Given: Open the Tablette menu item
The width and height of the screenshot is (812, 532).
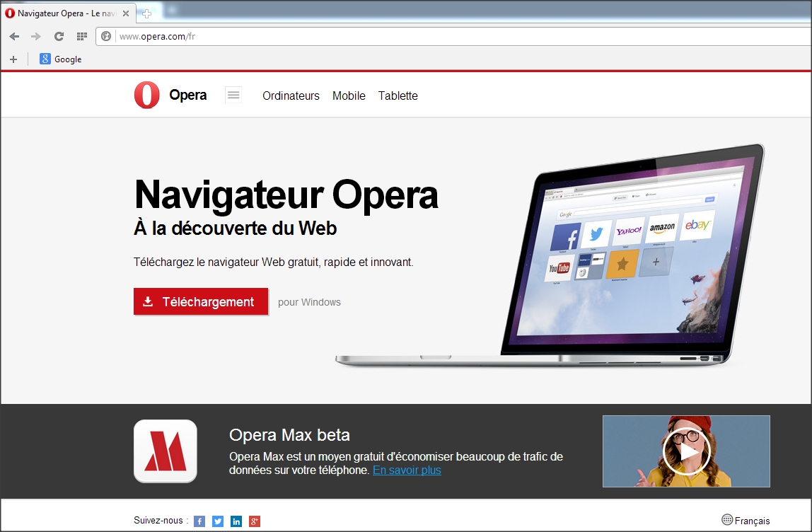Looking at the screenshot, I should tap(398, 96).
